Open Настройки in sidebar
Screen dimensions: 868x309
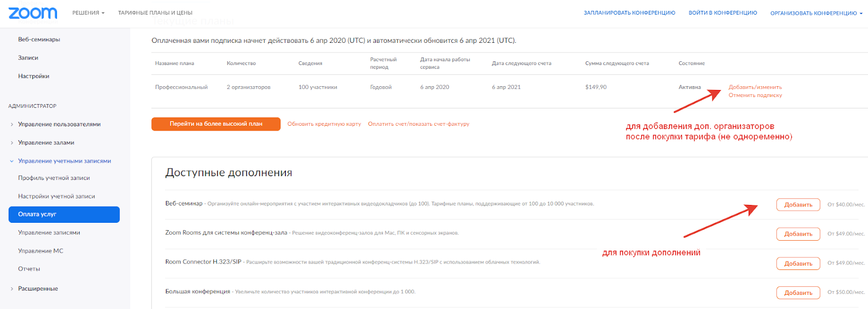[34, 76]
